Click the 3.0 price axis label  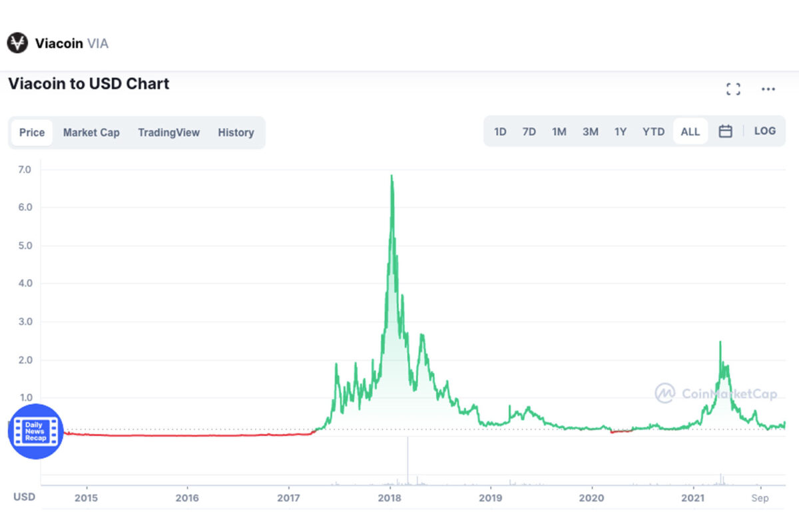[x=24, y=322]
